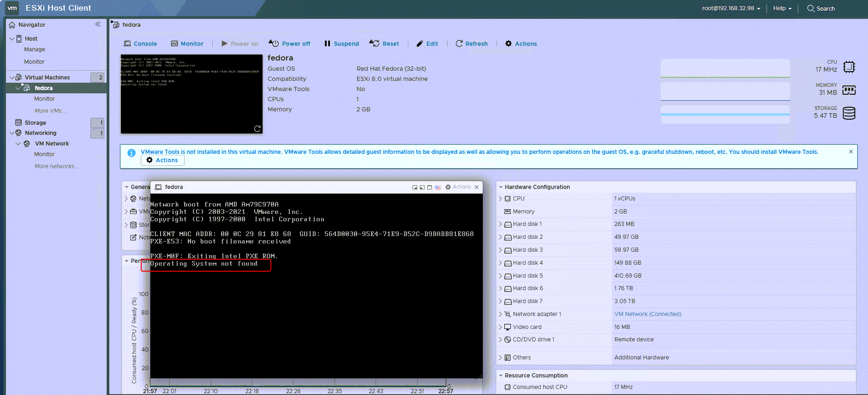Collapse the Resource Consumption panel
Screen dimensions: 868x395
click(x=501, y=376)
